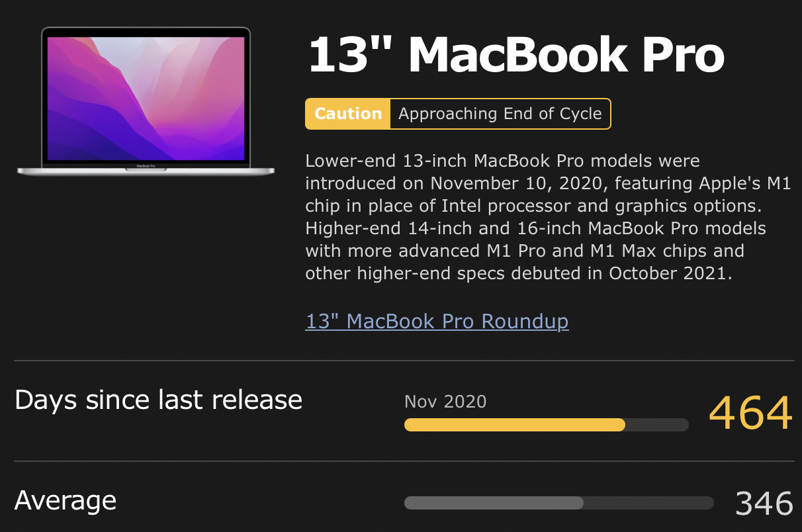The image size is (802, 532).
Task: Open the 13" MacBook Pro Roundup link
Action: (x=437, y=322)
